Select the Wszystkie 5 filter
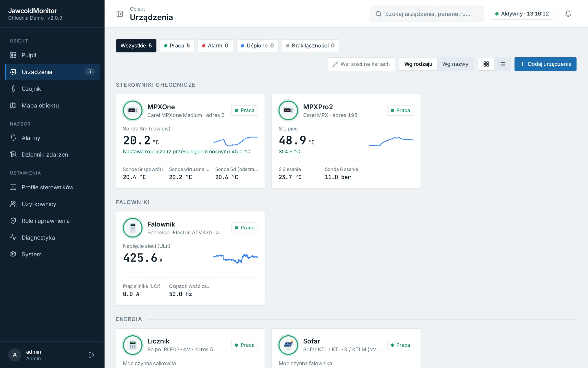The height and width of the screenshot is (368, 588). tap(136, 46)
